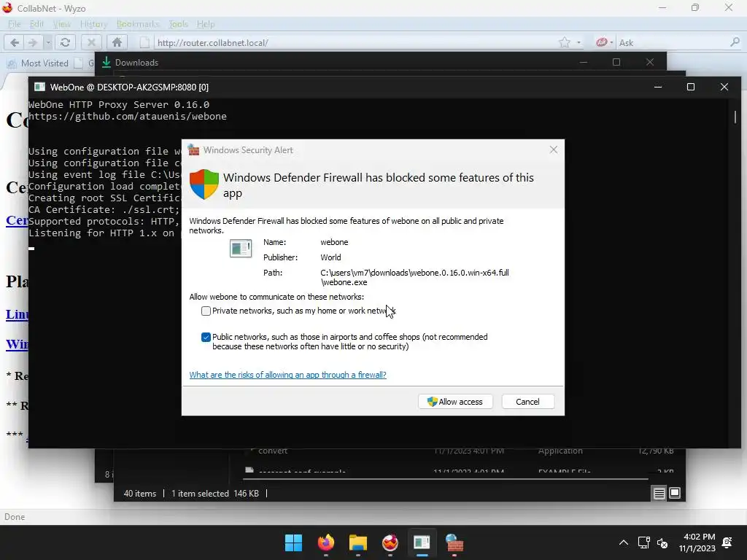Go to Wyzo home page icon
Viewport: 747px width, 560px height.
pyautogui.click(x=117, y=42)
